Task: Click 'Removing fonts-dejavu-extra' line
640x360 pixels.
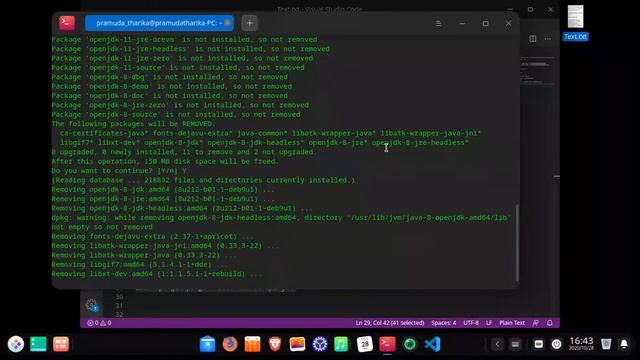Action: 152,237
